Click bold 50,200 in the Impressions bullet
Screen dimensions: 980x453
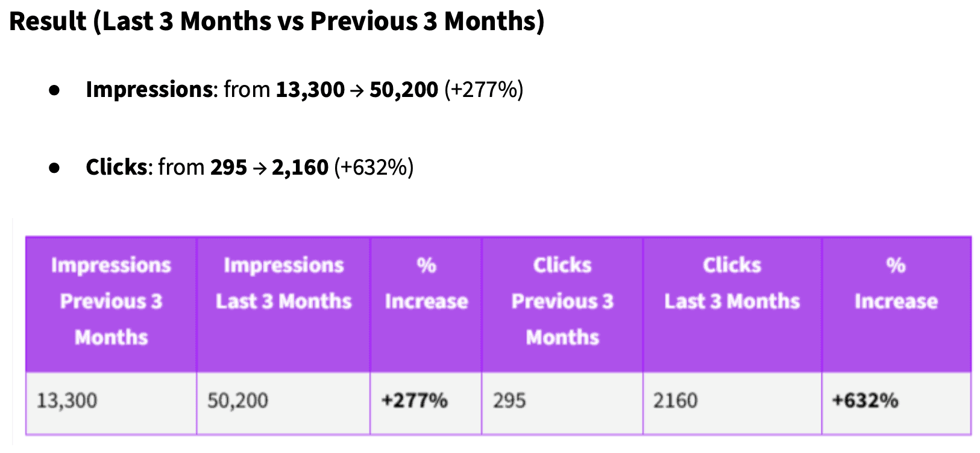[x=403, y=90]
